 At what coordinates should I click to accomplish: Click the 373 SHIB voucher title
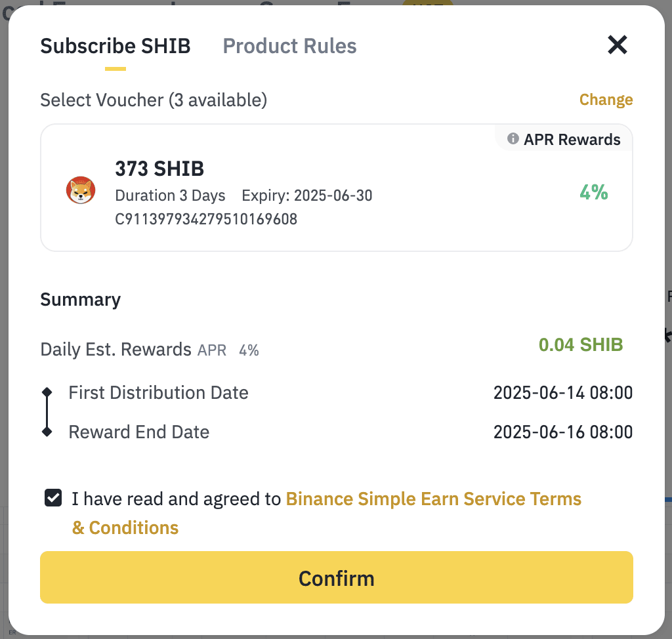click(x=159, y=169)
